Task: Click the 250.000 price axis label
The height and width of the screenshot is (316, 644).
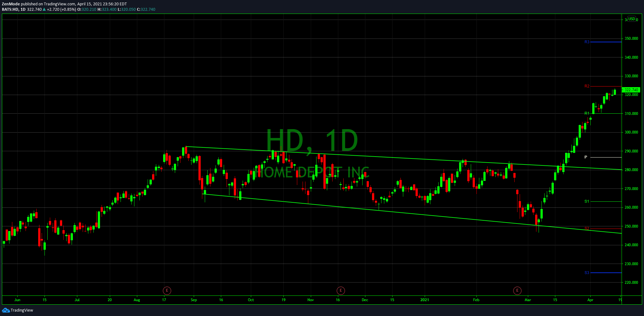Action: tap(631, 226)
